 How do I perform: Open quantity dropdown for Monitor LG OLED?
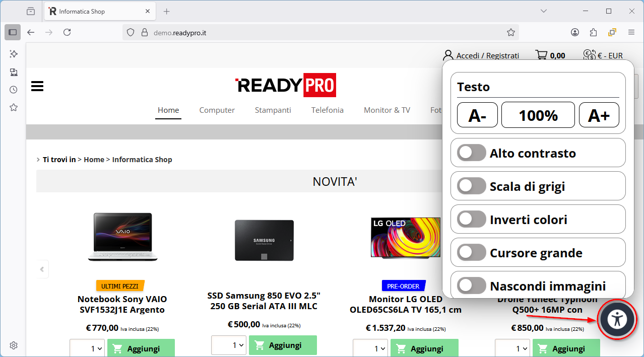coord(370,348)
